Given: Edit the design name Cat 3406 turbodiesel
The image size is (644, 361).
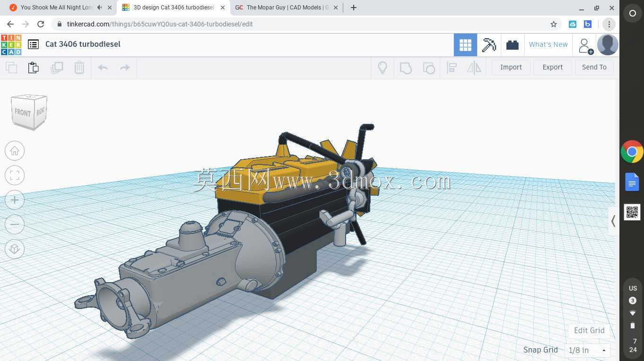Looking at the screenshot, I should [x=83, y=44].
